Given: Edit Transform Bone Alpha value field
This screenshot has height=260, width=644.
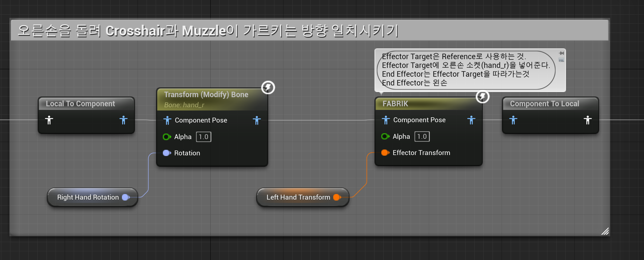Looking at the screenshot, I should pyautogui.click(x=204, y=137).
